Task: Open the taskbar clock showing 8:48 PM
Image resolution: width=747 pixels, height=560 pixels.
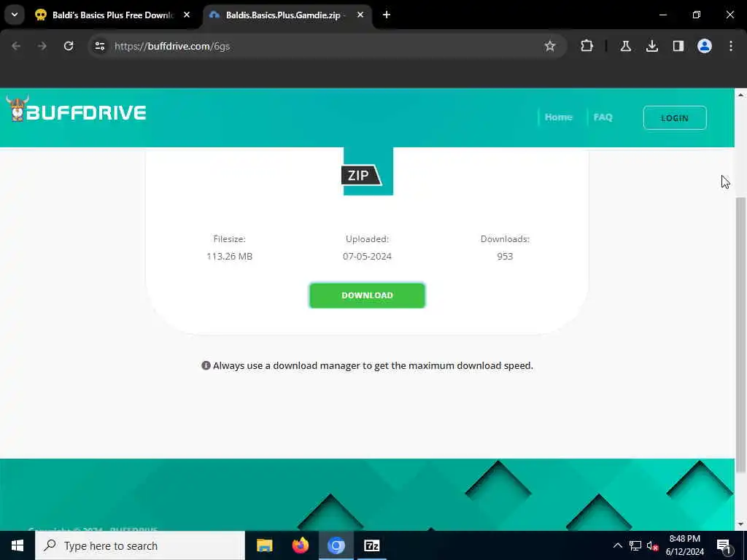Action: point(684,545)
